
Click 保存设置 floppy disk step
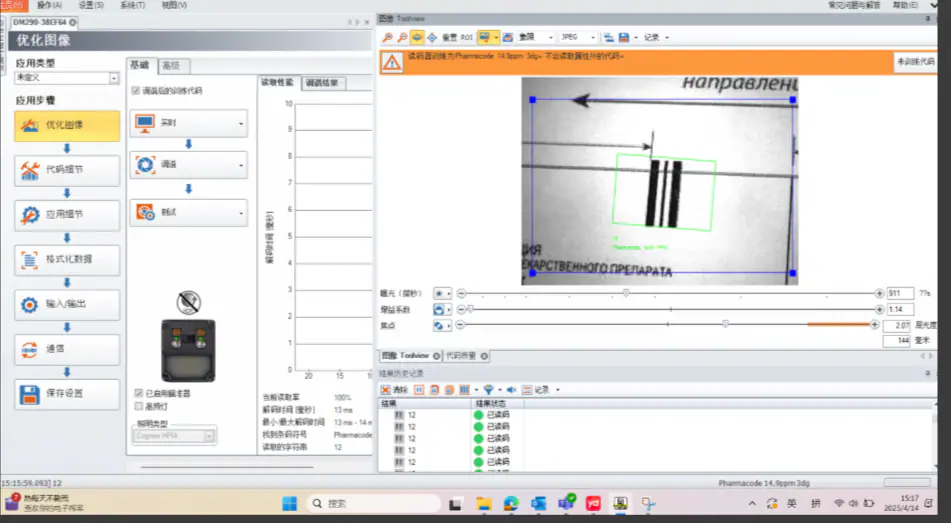(67, 394)
